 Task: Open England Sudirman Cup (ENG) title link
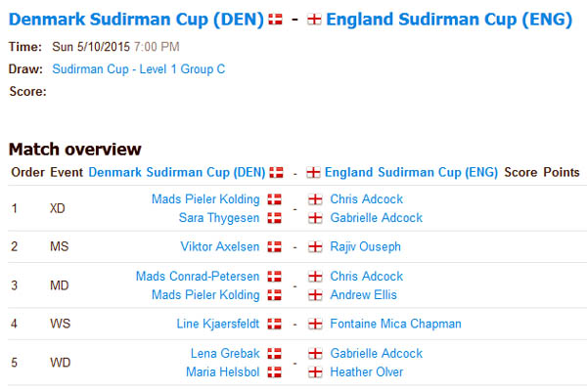449,20
